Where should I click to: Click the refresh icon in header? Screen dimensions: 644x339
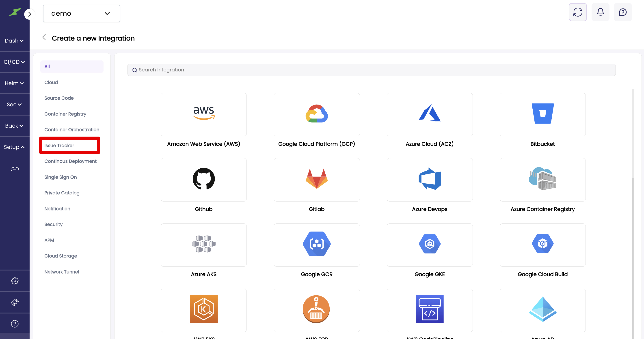click(x=577, y=12)
